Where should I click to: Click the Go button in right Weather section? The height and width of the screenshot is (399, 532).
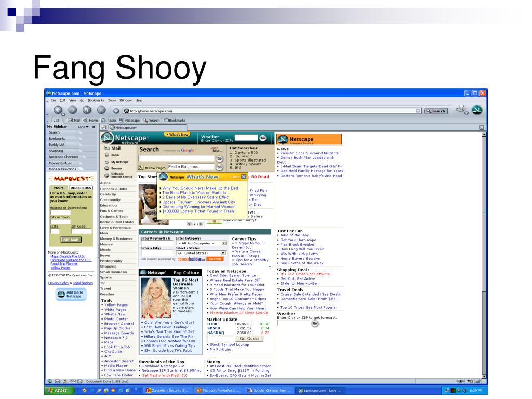[x=315, y=324]
